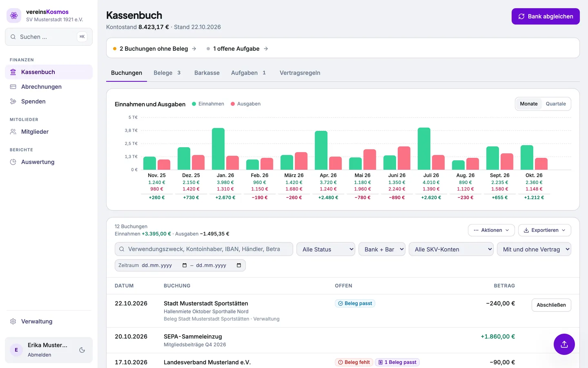Click the Kassenbuch bank building icon

(13, 72)
